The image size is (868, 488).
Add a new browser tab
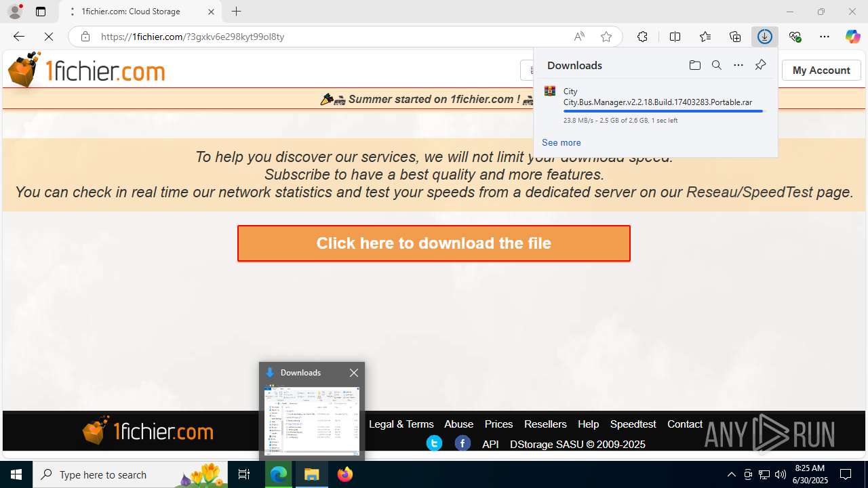[236, 12]
